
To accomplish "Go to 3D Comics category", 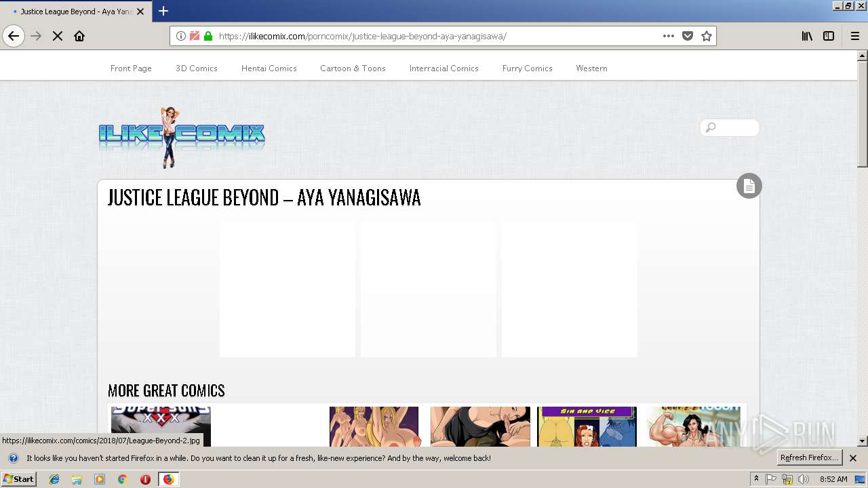I will pyautogui.click(x=197, y=68).
